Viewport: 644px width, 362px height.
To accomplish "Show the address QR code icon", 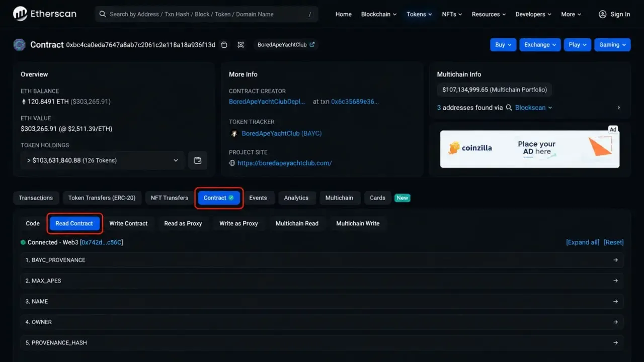I will (x=241, y=45).
